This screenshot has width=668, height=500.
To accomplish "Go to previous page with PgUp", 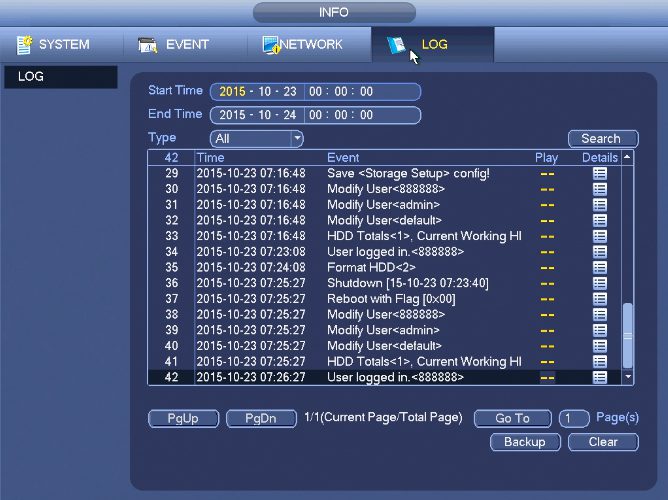I will 184,418.
